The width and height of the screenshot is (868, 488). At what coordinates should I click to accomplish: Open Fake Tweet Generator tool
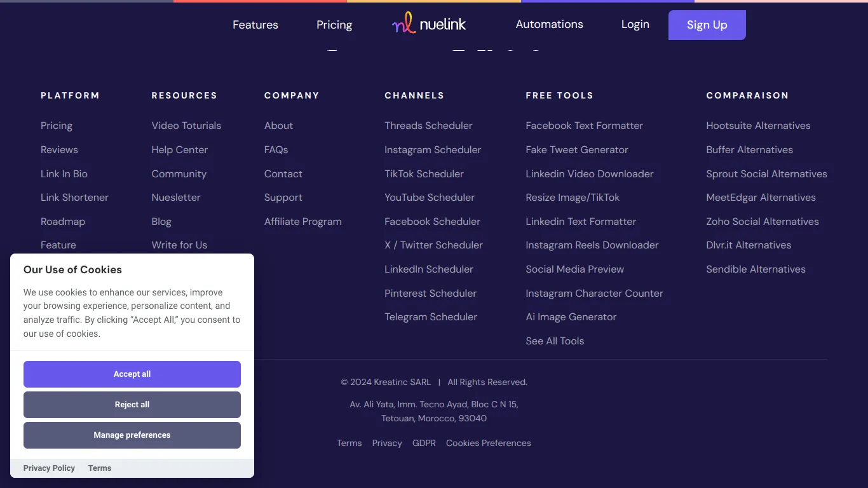[x=577, y=150]
